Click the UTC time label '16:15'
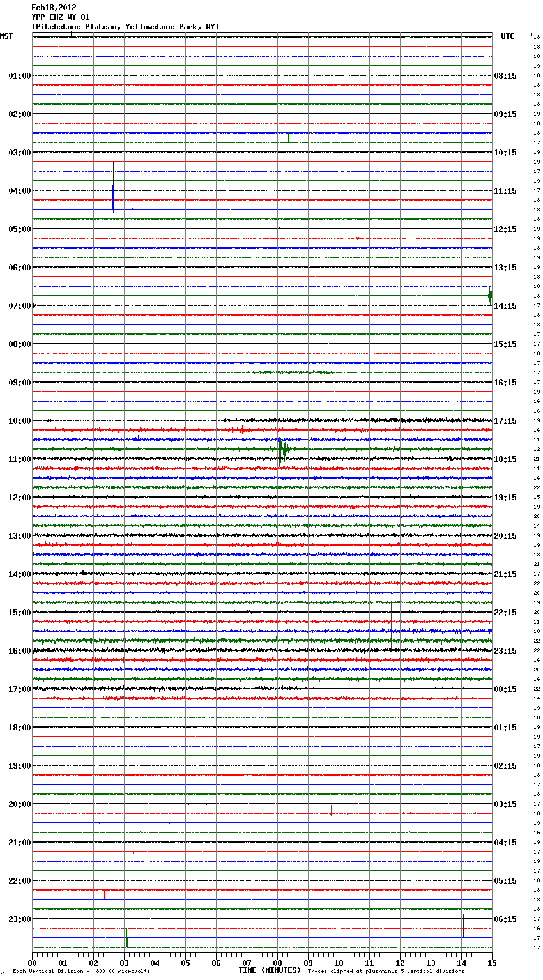Screen dimensions: 543x980 point(505,383)
